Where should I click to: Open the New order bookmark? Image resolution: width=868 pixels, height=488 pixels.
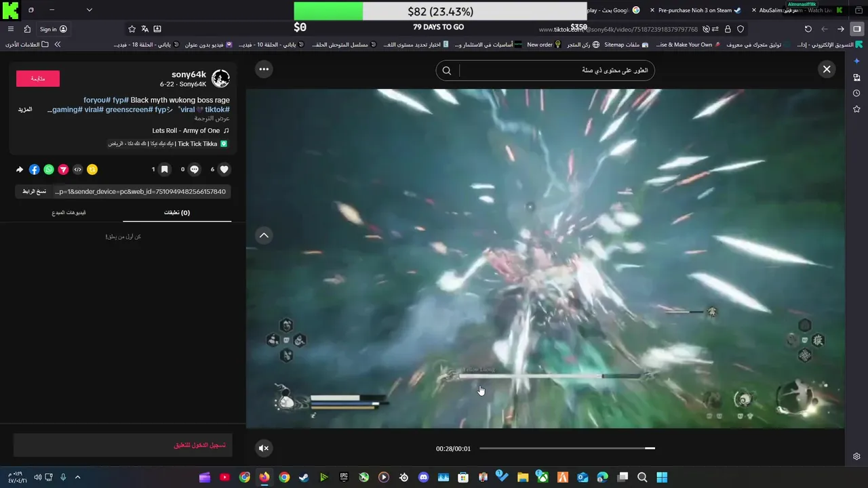[x=544, y=45]
